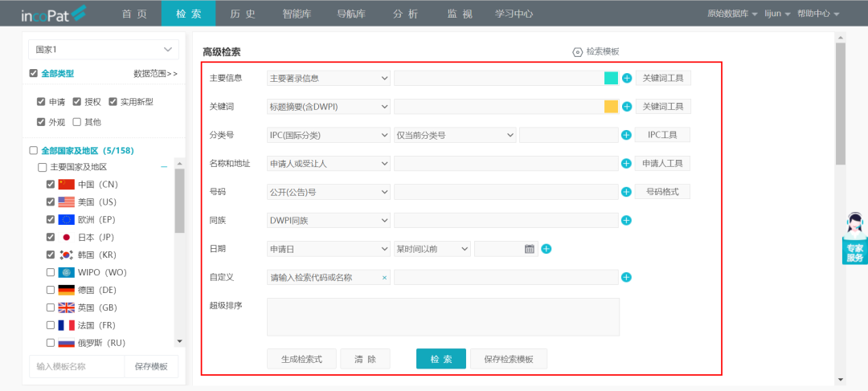Check the 德国 (DE) country checkbox
This screenshot has height=391, width=868.
point(51,290)
